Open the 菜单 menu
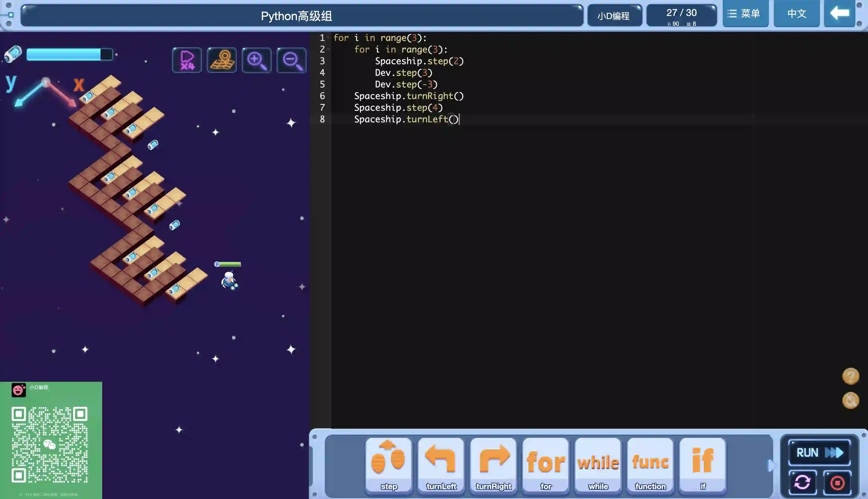This screenshot has width=868, height=499. 745,14
